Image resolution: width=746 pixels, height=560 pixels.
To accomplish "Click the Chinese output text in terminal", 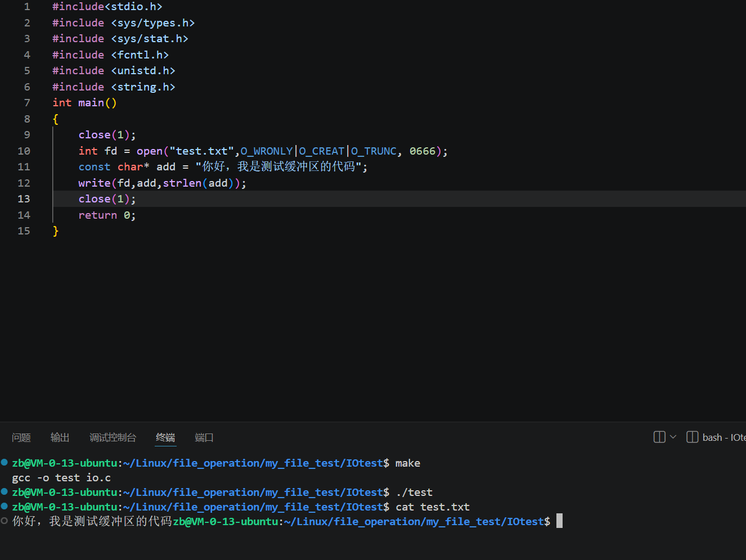I will click(x=92, y=521).
